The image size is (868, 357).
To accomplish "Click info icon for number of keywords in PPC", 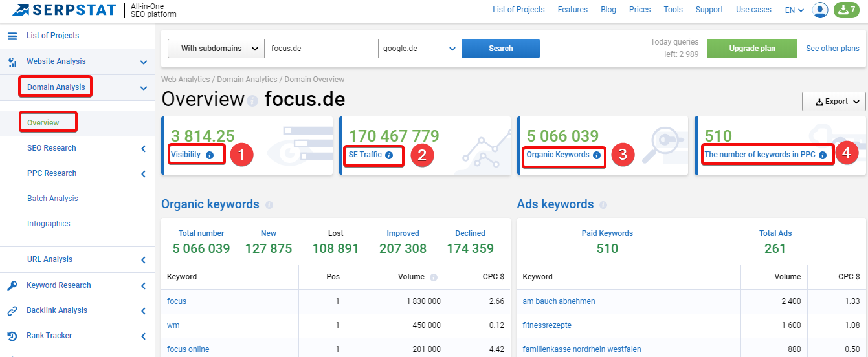I will [823, 155].
